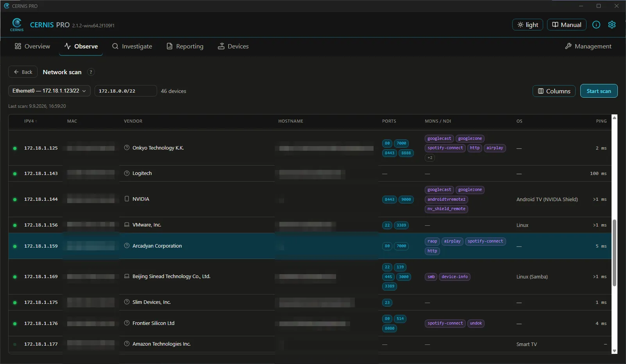Viewport: 626px width, 364px height.
Task: Click port 139 badge in Beijing Sinead row
Action: point(400,267)
